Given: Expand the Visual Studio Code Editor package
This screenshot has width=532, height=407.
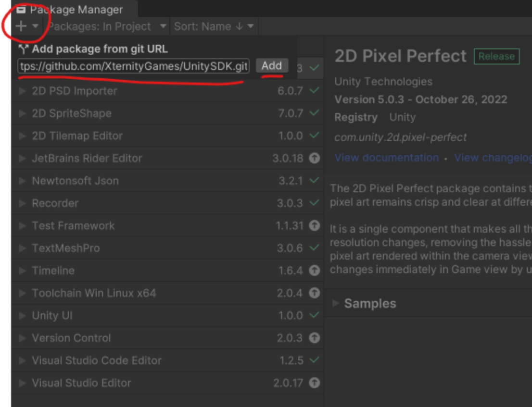Looking at the screenshot, I should pyautogui.click(x=23, y=360).
